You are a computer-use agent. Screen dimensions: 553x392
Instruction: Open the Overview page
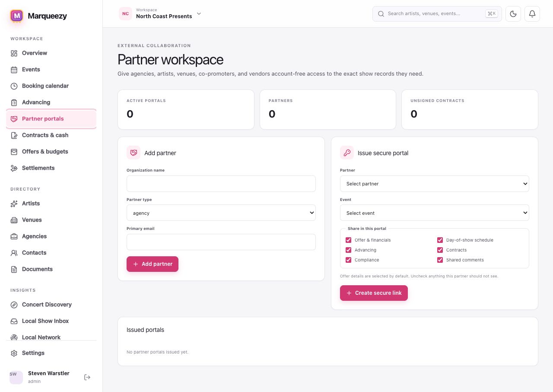pyautogui.click(x=51, y=53)
